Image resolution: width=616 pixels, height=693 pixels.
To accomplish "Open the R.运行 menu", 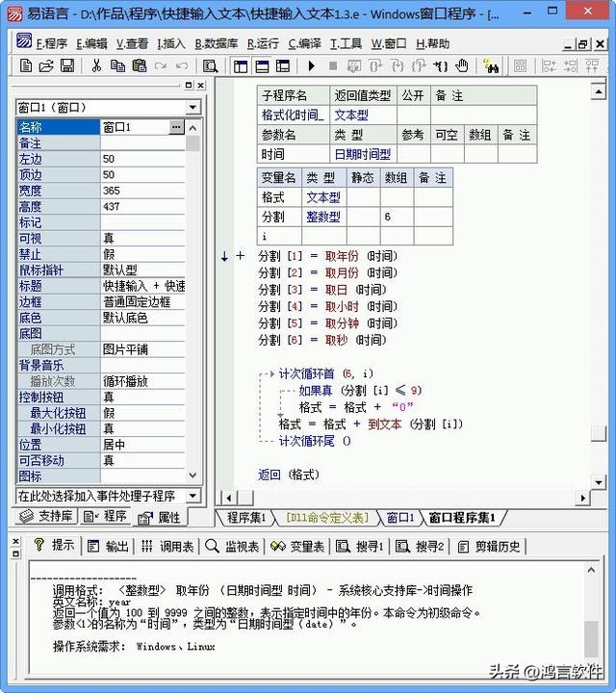I will [263, 43].
